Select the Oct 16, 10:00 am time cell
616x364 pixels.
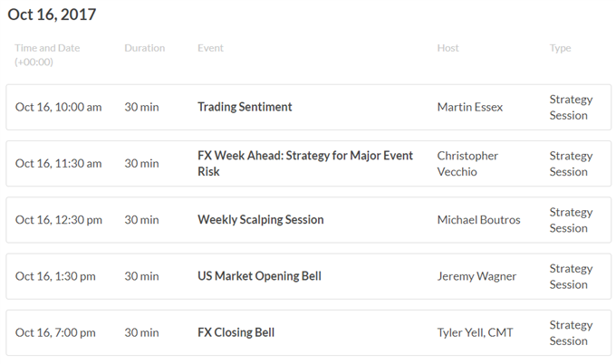click(x=58, y=107)
